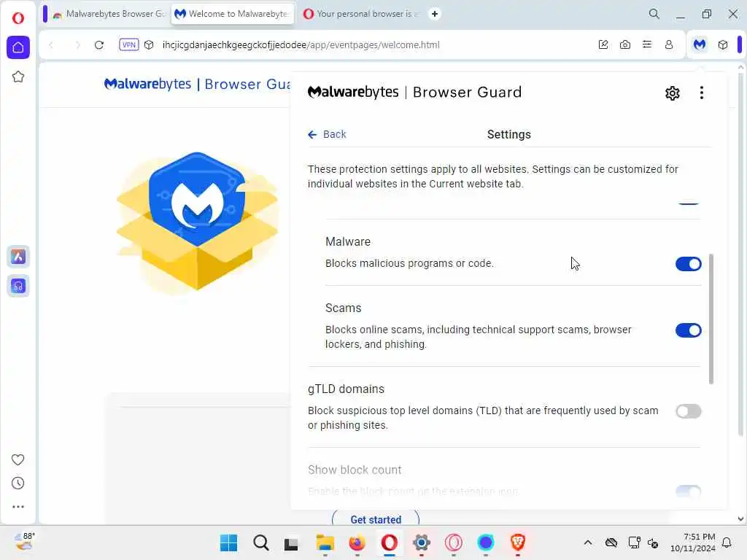Click the address bar URL field
Screen dimensions: 747x560
pyautogui.click(x=301, y=44)
